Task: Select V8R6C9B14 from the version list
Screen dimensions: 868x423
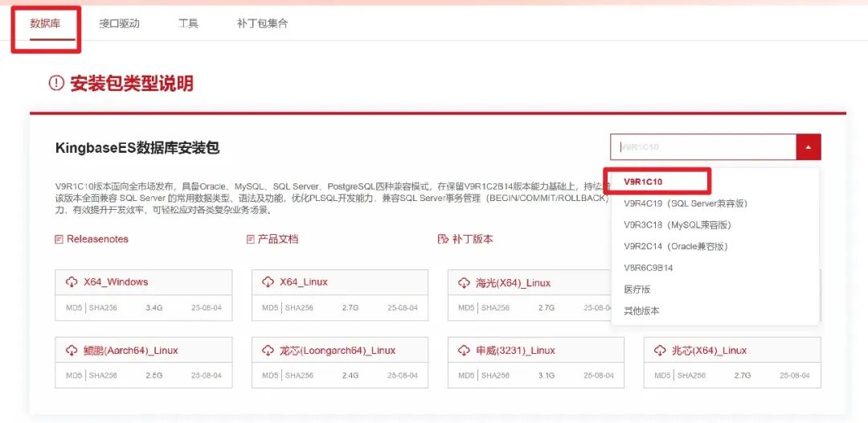Action: click(649, 268)
